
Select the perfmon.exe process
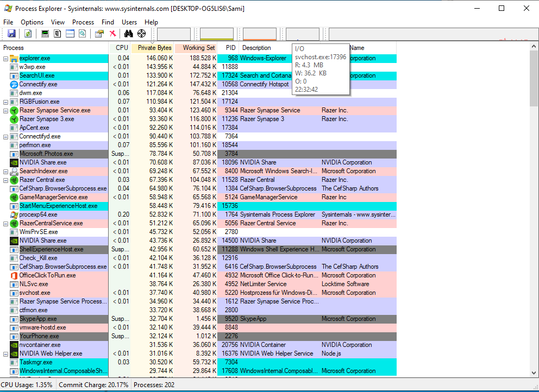click(198, 145)
